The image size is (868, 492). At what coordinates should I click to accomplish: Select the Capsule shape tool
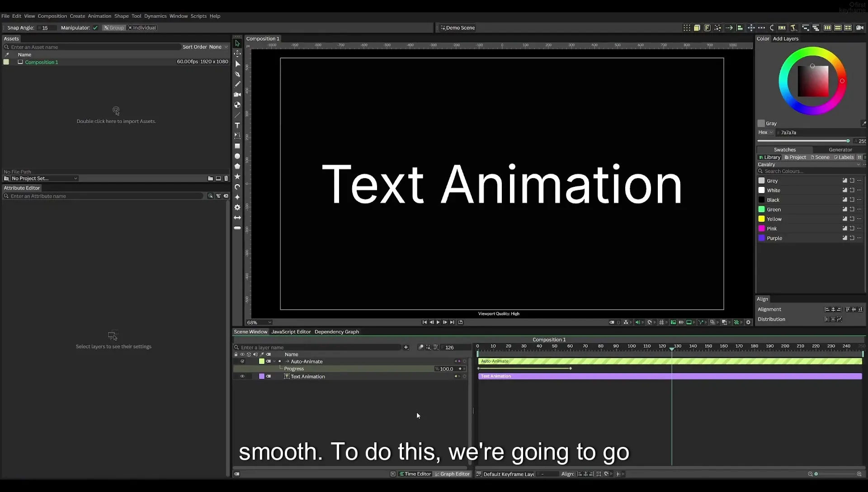pyautogui.click(x=237, y=228)
